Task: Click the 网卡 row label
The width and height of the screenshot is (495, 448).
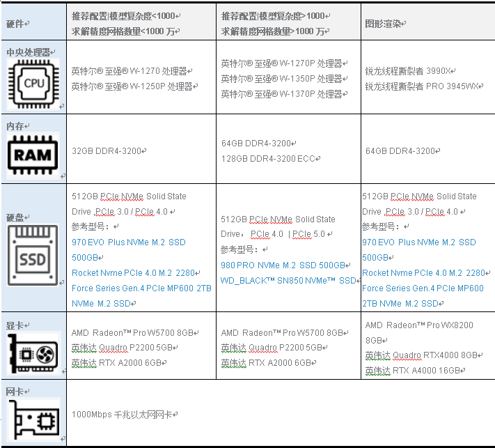Action: click(15, 392)
